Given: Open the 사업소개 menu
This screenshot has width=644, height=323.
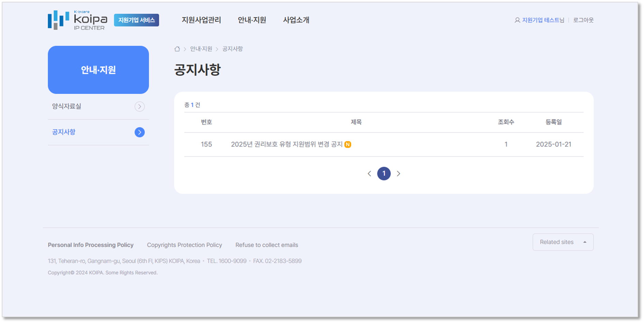Looking at the screenshot, I should (296, 20).
